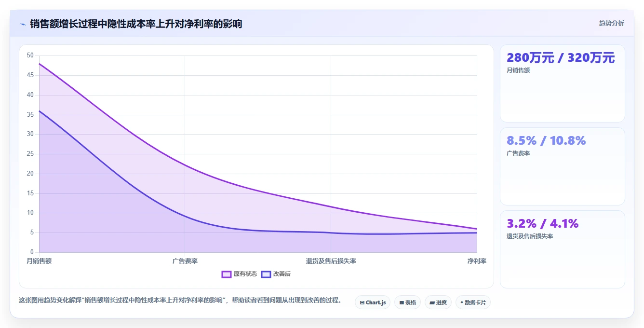Click the y-axis value 0

point(32,252)
